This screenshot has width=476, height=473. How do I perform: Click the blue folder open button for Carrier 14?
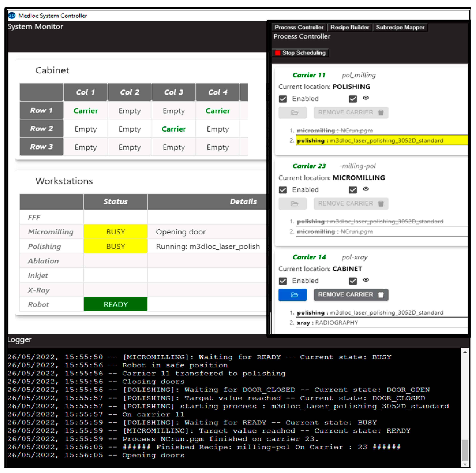pyautogui.click(x=292, y=295)
